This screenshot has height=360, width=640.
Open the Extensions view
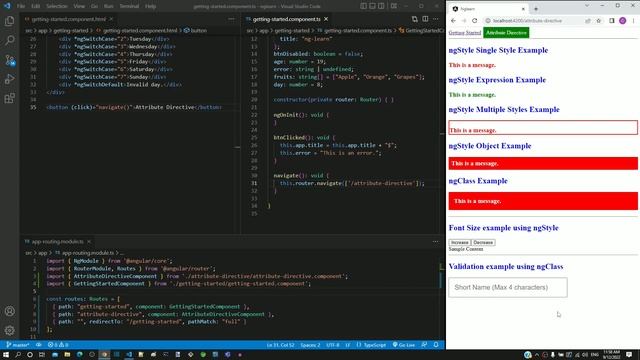coord(9,98)
